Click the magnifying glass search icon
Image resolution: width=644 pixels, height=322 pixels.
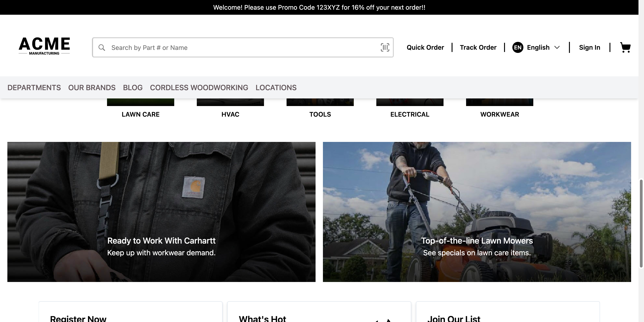pos(102,47)
